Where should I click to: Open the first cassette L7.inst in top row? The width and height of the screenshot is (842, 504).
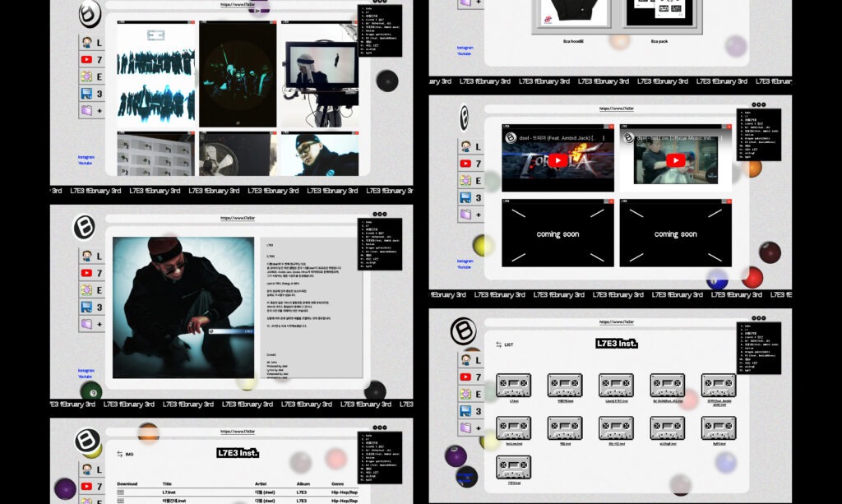(514, 386)
